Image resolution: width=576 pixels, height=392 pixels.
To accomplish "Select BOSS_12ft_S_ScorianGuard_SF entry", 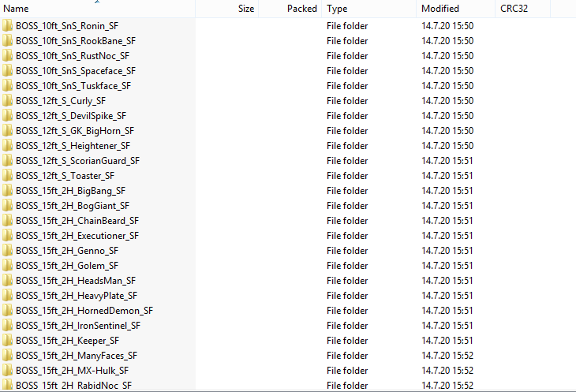I will point(77,161).
